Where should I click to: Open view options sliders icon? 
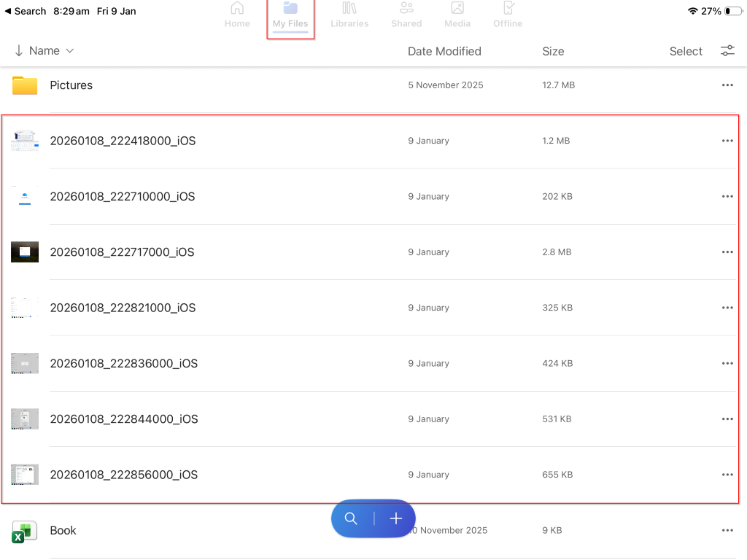click(x=727, y=50)
